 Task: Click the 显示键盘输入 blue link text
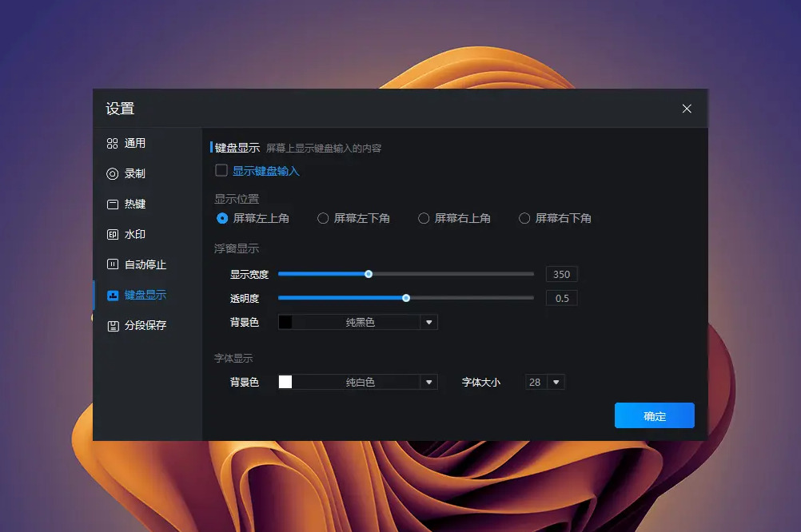(x=265, y=171)
